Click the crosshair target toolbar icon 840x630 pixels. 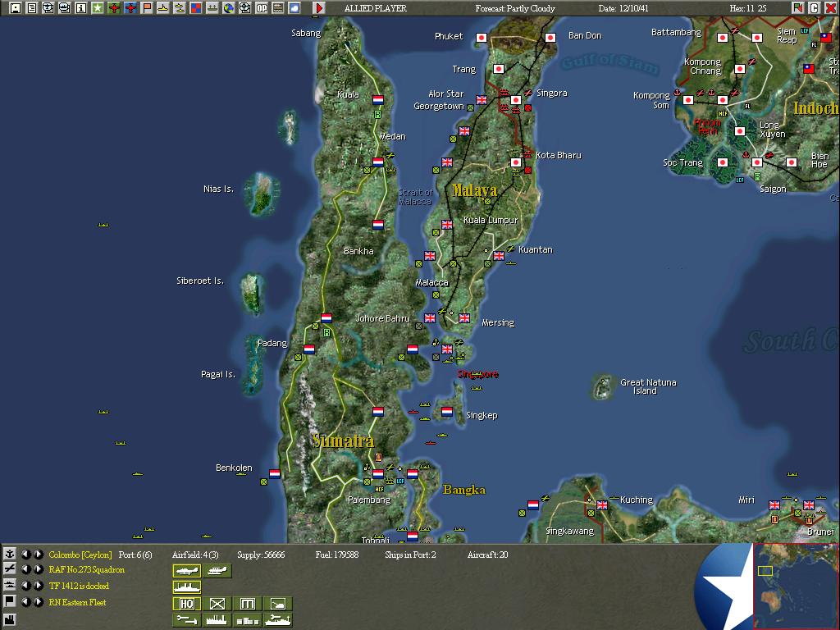[244, 8]
